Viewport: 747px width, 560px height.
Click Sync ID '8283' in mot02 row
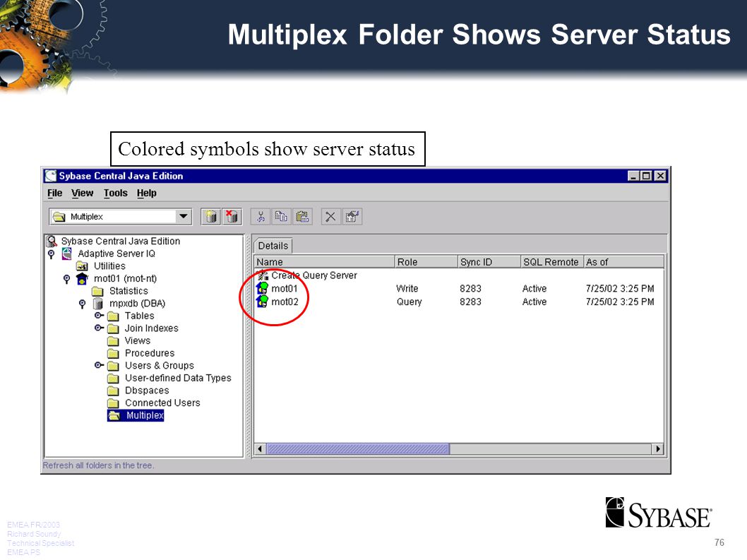point(470,302)
